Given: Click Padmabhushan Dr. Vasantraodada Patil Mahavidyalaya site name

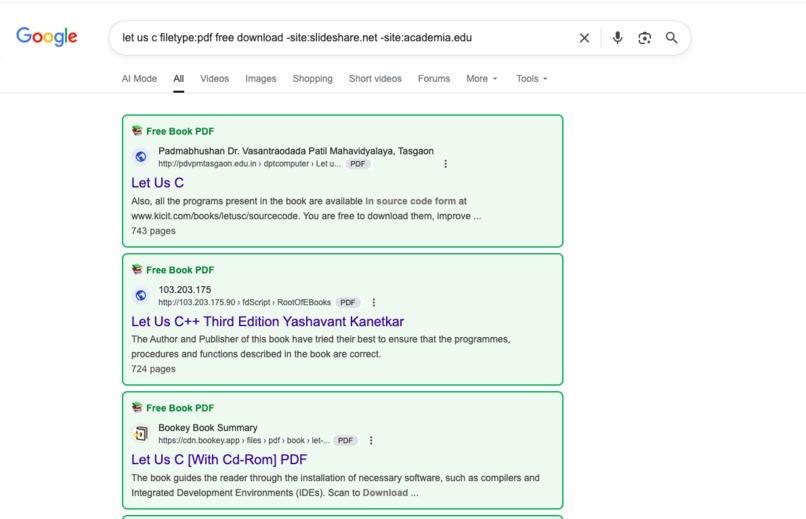Looking at the screenshot, I should pyautogui.click(x=296, y=151).
